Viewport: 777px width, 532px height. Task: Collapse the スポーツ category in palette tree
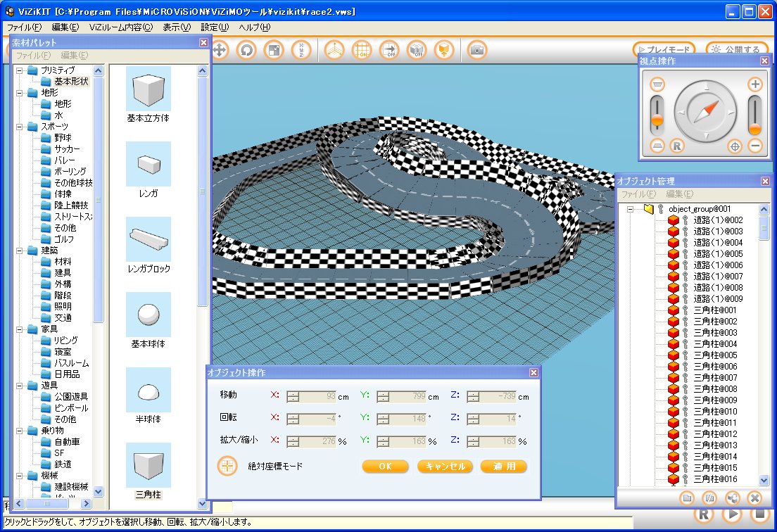point(20,127)
